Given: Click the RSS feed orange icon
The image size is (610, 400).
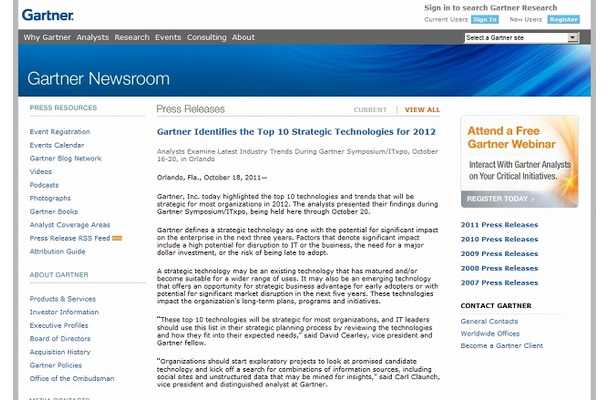Looking at the screenshot, I should pos(117,238).
